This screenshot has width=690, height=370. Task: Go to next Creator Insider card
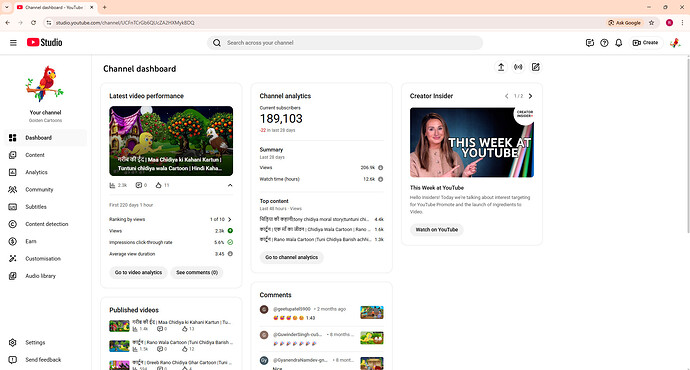[530, 96]
